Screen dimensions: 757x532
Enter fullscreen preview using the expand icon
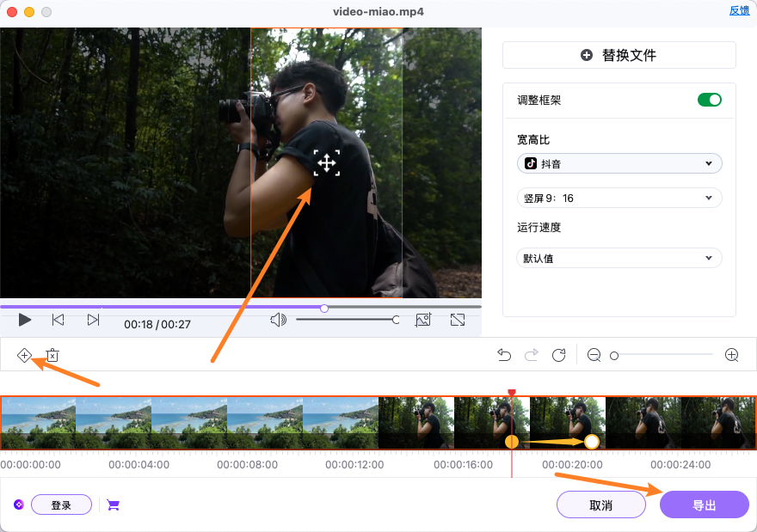[458, 319]
